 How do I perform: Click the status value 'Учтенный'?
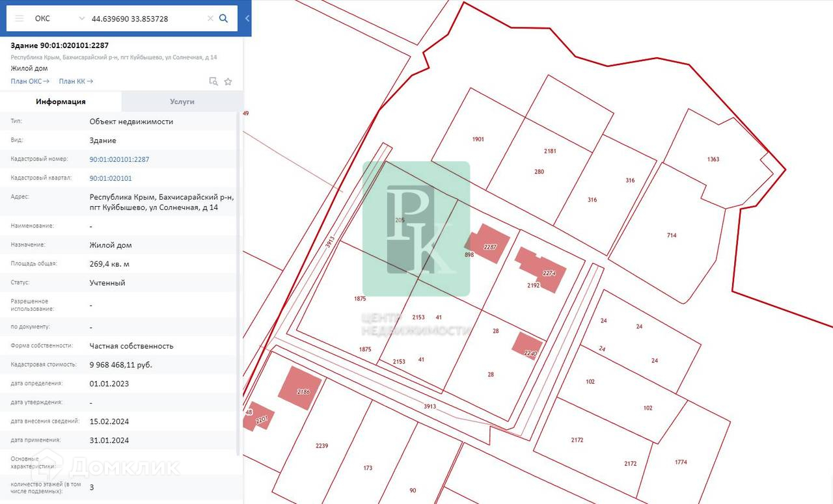107,283
